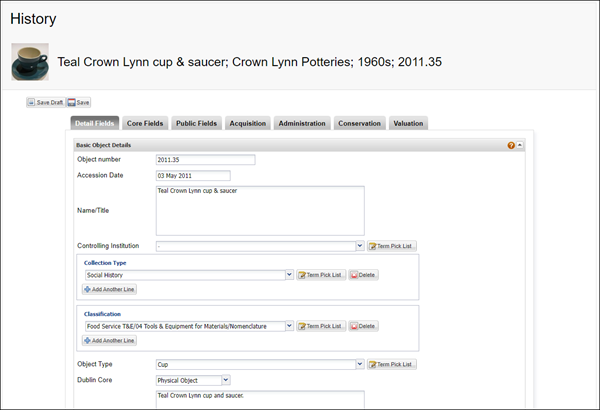Select the Administration tab
Image resolution: width=600 pixels, height=410 pixels.
click(302, 123)
